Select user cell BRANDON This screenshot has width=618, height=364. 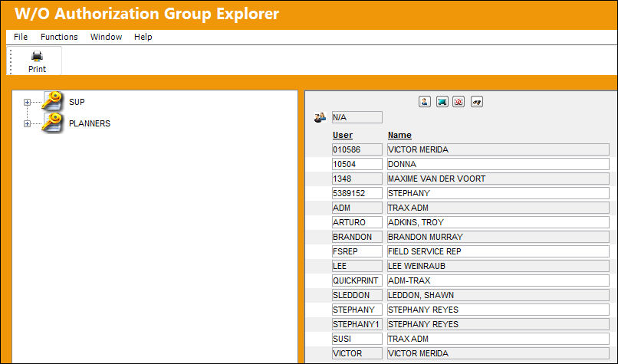click(x=357, y=237)
